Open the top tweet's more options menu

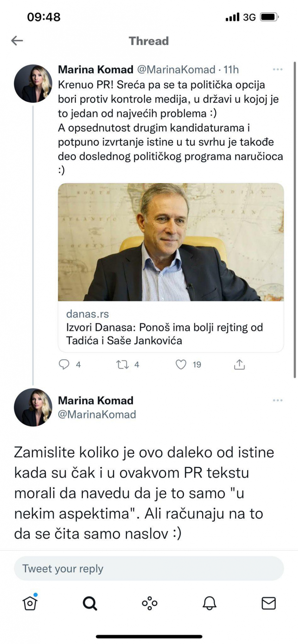coord(277,69)
